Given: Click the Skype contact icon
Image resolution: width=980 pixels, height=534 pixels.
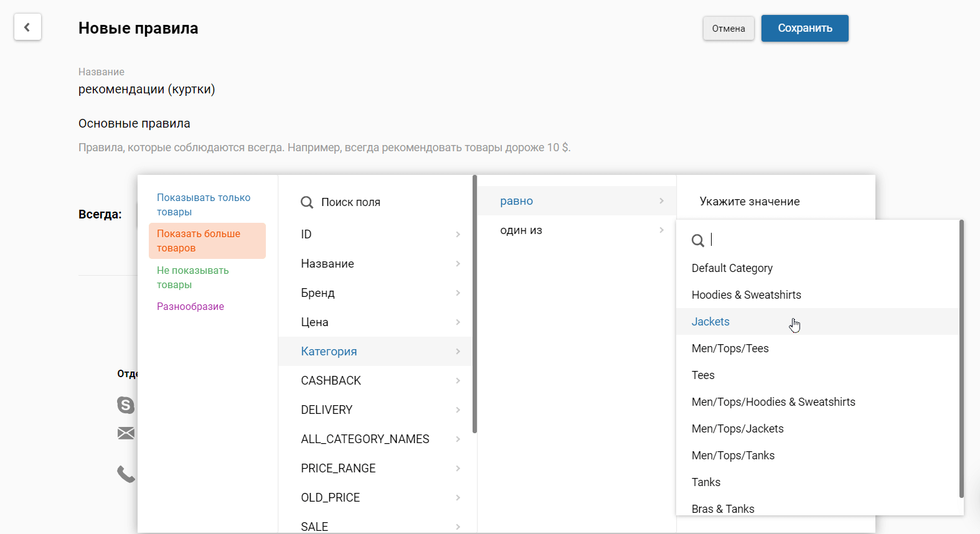Looking at the screenshot, I should (126, 405).
